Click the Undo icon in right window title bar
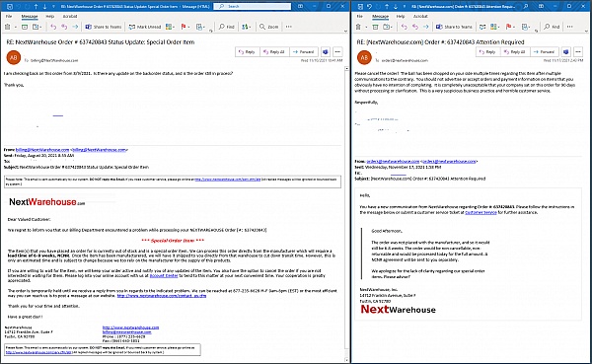This screenshot has width=592, height=364. (x=369, y=7)
